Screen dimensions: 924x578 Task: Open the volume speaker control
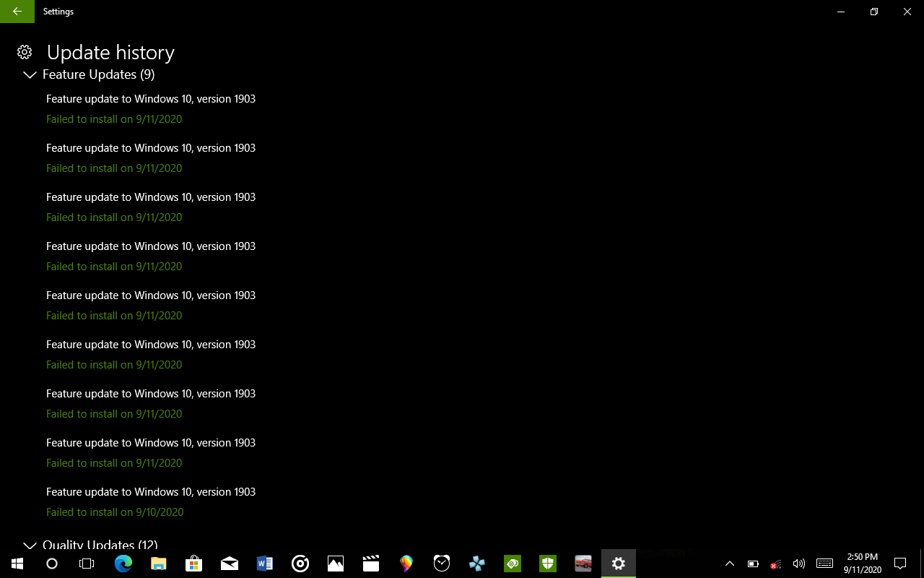pos(799,564)
